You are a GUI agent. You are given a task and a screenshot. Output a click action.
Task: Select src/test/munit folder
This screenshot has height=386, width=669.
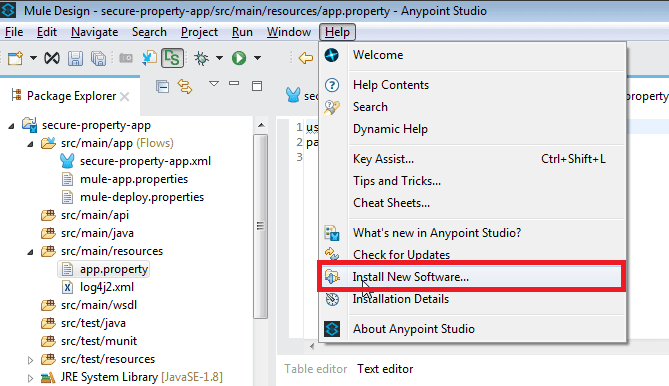click(x=89, y=341)
